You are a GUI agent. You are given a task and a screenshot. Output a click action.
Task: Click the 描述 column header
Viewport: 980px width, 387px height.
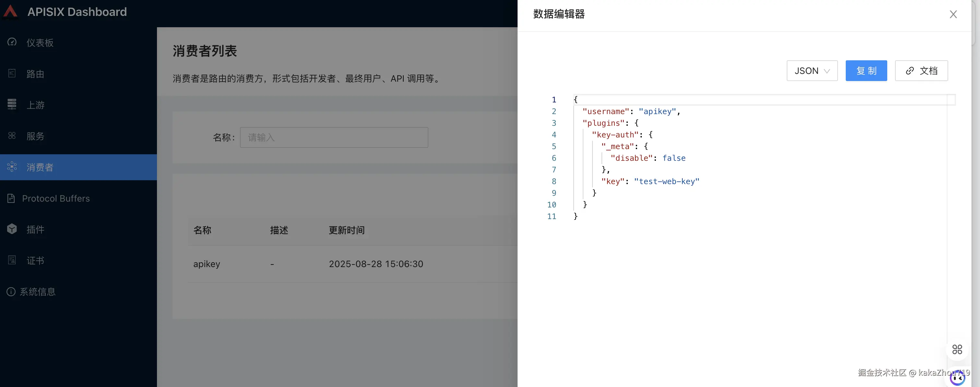click(279, 230)
